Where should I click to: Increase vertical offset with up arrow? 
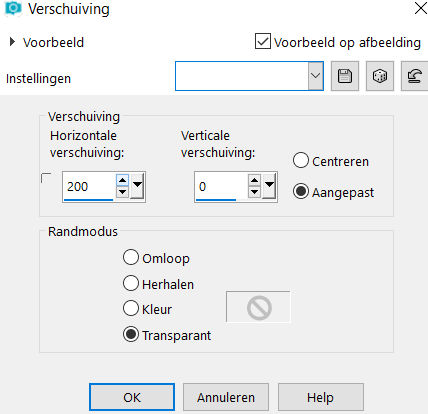coord(255,181)
